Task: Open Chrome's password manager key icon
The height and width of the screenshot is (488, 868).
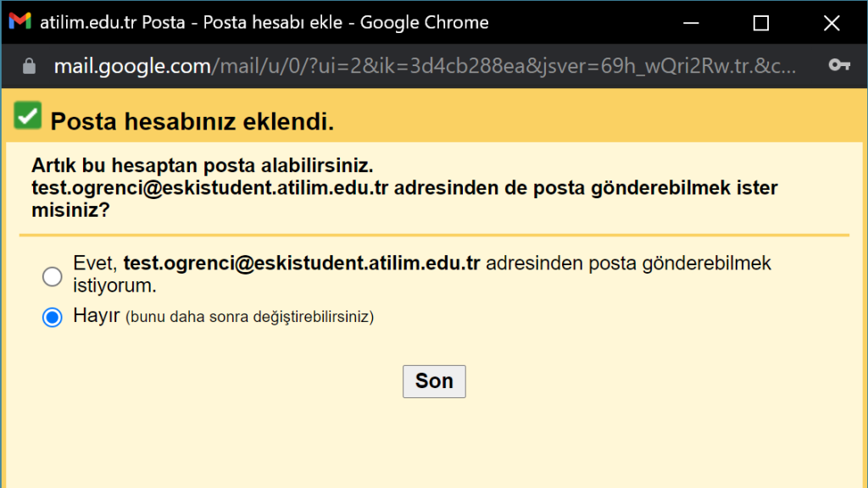Action: (x=838, y=66)
